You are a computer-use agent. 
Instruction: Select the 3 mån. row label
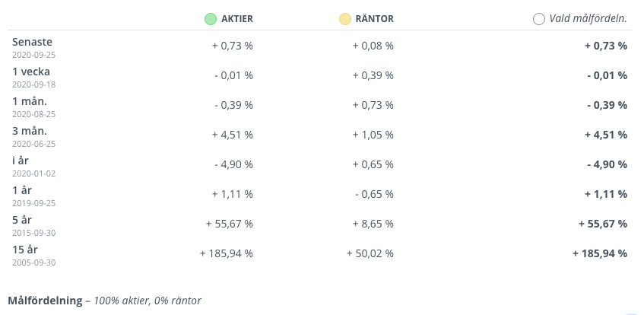pos(30,131)
